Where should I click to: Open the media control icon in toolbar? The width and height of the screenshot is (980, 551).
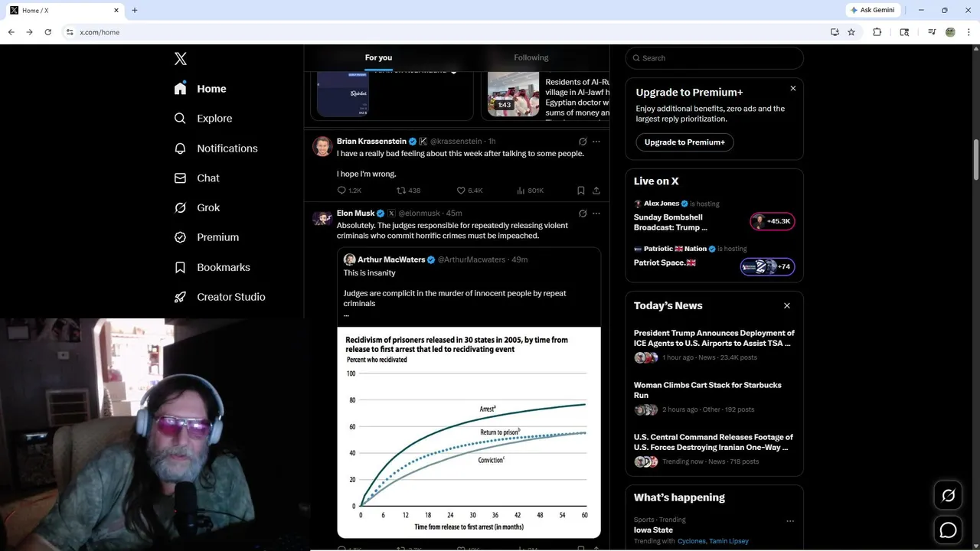click(x=932, y=32)
